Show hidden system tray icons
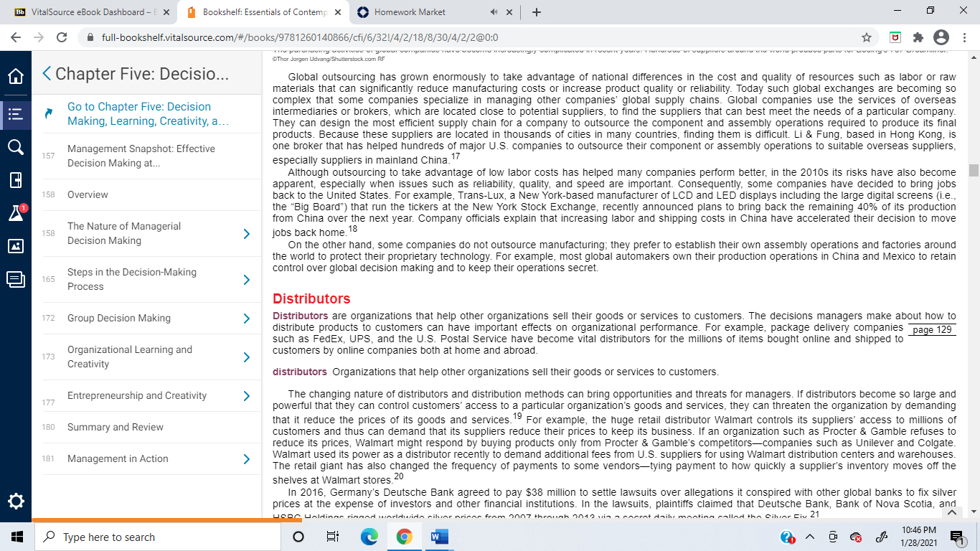This screenshot has height=551, width=980. (x=810, y=537)
